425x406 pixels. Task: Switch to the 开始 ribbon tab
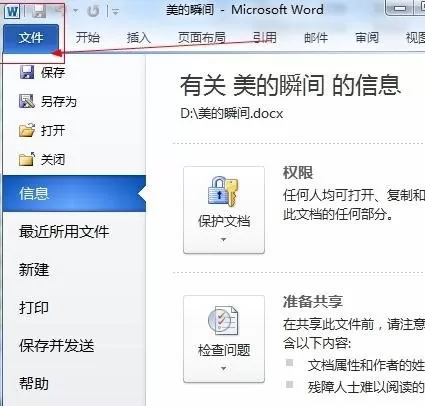[x=88, y=37]
